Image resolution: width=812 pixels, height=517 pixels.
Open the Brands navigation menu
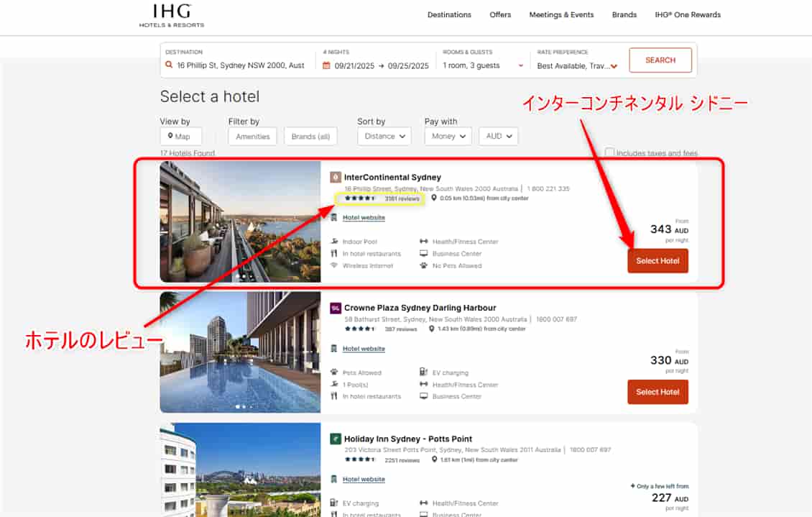(624, 14)
